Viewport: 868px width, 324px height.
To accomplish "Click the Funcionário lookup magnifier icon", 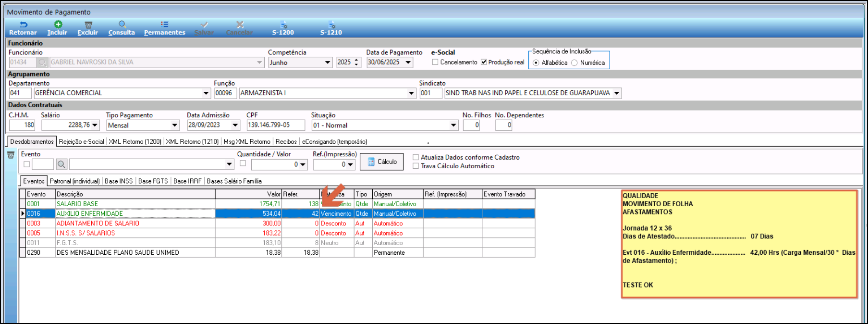I will (x=43, y=62).
